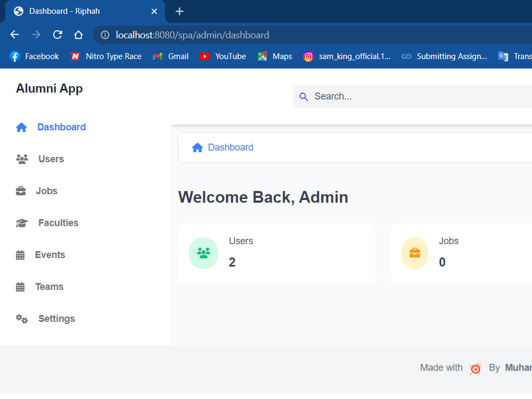Click the Dashboard house icon in sidebar

coord(21,127)
